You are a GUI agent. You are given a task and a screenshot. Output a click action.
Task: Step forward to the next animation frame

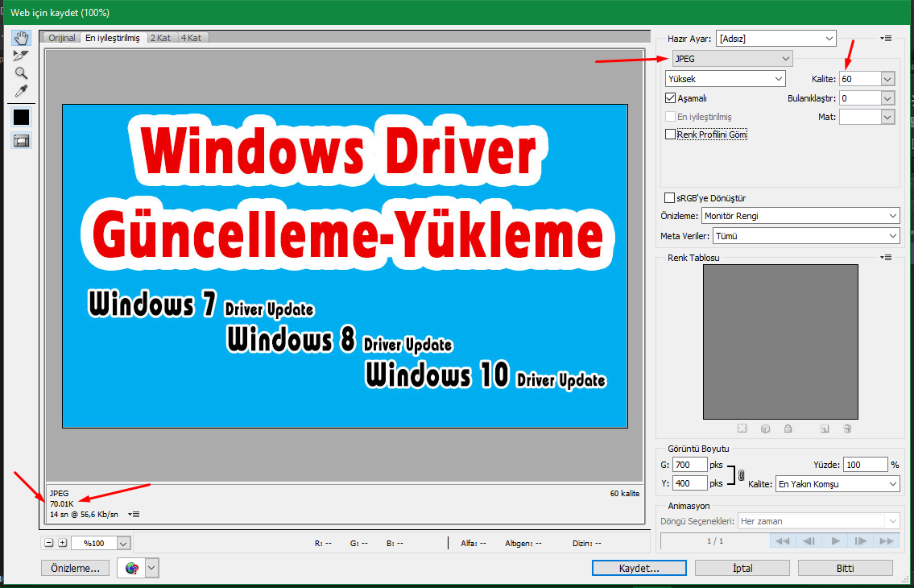[x=861, y=540]
